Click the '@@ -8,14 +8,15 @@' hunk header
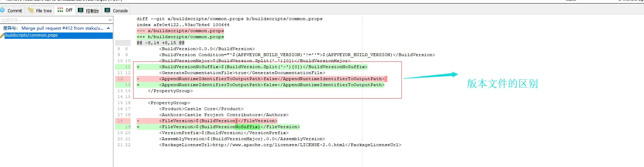 [161, 43]
